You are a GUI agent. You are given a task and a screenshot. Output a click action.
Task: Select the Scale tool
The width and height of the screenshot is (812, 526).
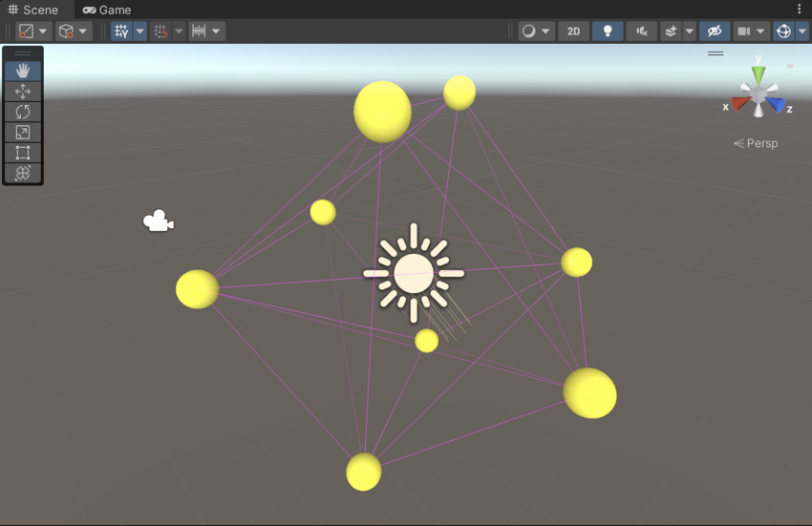pyautogui.click(x=23, y=133)
